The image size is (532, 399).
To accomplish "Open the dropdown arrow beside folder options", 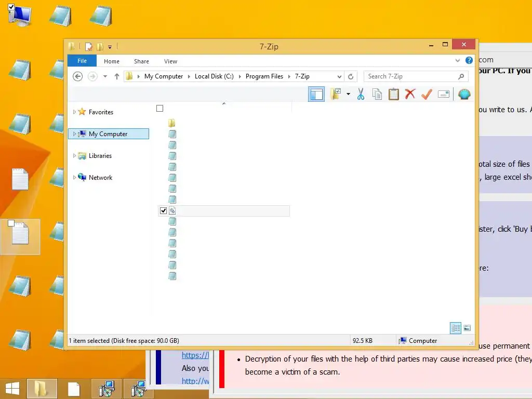I will (348, 94).
